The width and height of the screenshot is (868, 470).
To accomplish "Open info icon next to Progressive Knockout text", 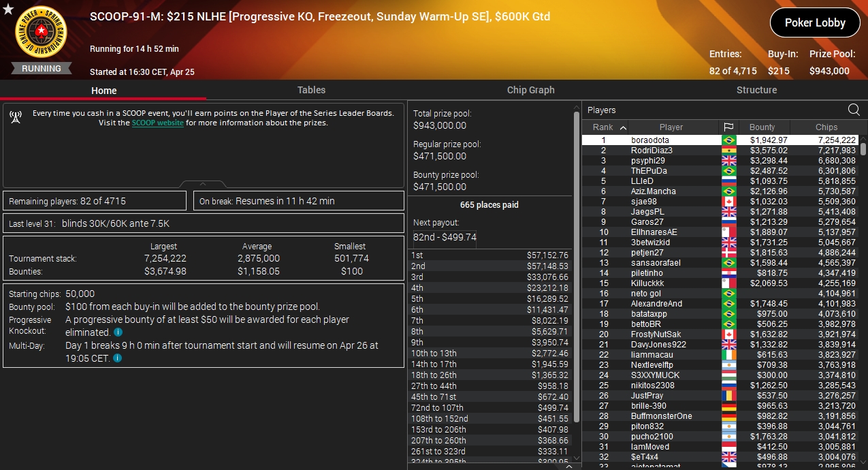I will click(118, 332).
